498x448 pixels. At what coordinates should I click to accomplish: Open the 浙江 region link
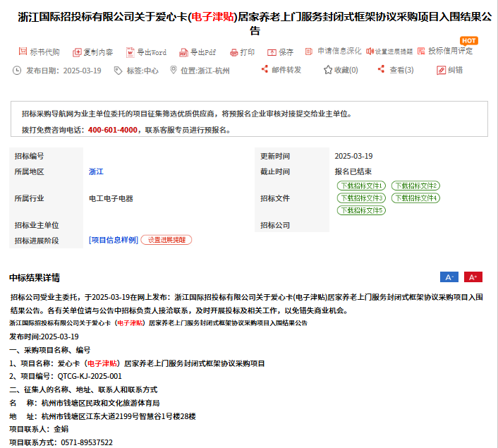[x=96, y=171]
